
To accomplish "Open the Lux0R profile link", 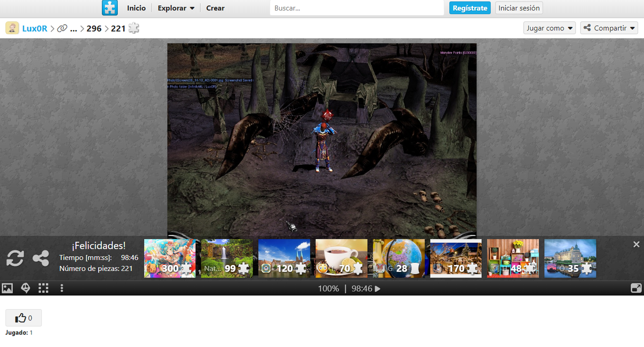I will (35, 29).
